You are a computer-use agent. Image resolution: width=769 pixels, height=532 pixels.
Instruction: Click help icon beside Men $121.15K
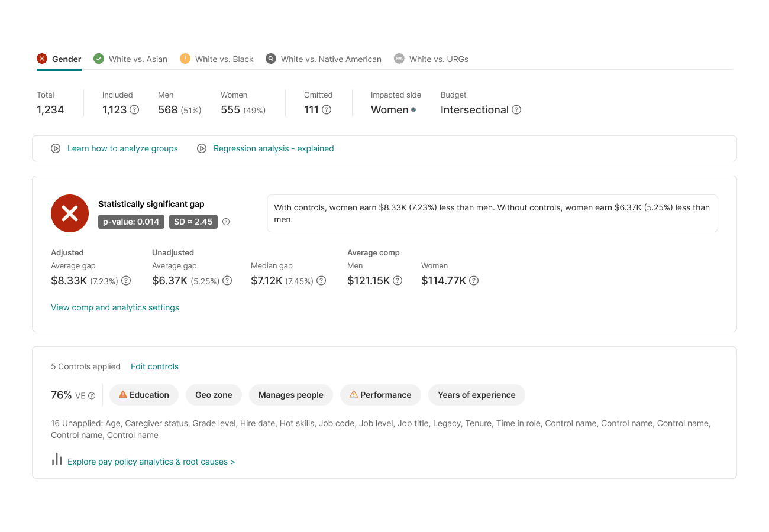click(398, 281)
